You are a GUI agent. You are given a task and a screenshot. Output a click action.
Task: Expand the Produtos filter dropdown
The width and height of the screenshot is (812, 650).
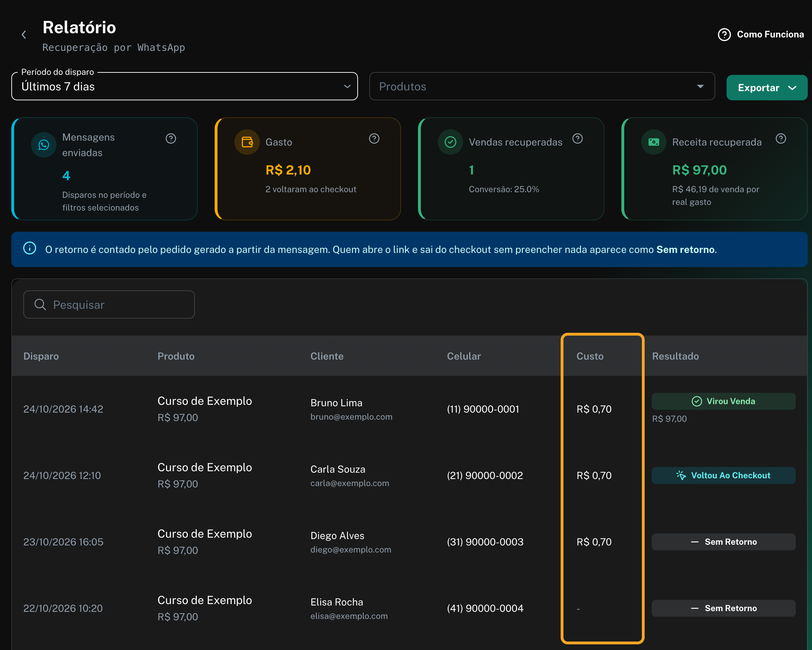pos(542,86)
